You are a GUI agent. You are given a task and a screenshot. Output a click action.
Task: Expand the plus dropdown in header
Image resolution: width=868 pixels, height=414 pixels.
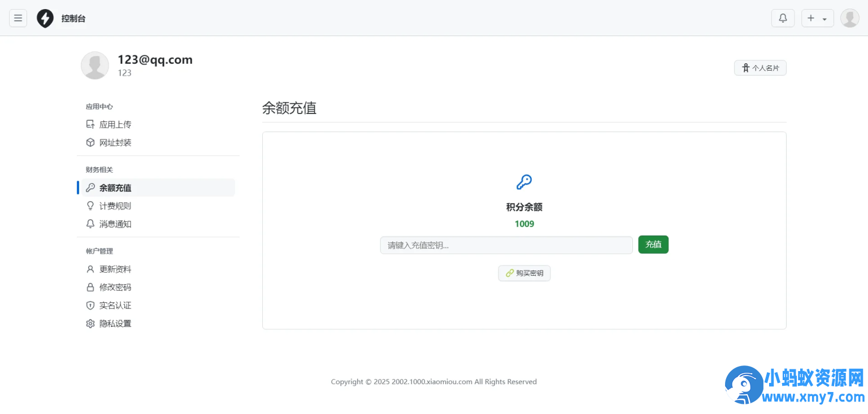(817, 18)
